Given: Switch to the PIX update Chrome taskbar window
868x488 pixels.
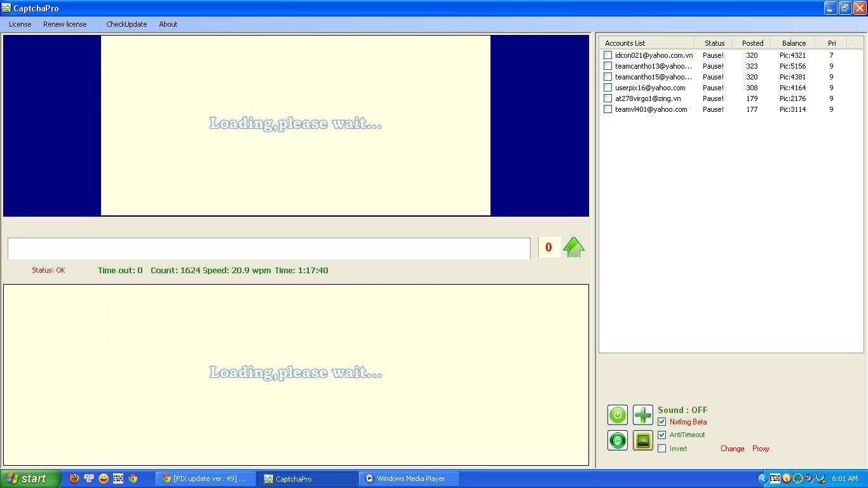Looking at the screenshot, I should [x=205, y=478].
